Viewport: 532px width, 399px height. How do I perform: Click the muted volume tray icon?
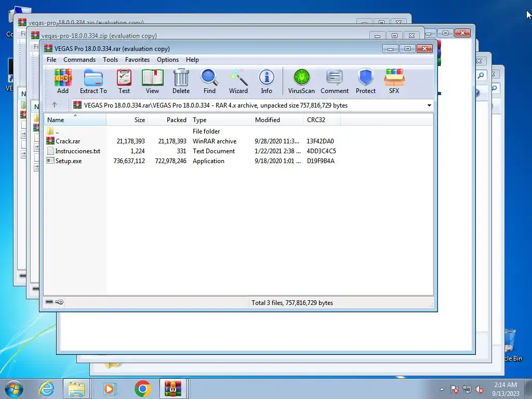point(480,389)
